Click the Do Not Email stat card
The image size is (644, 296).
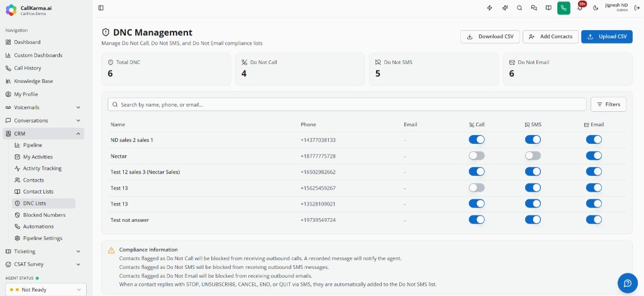[568, 69]
